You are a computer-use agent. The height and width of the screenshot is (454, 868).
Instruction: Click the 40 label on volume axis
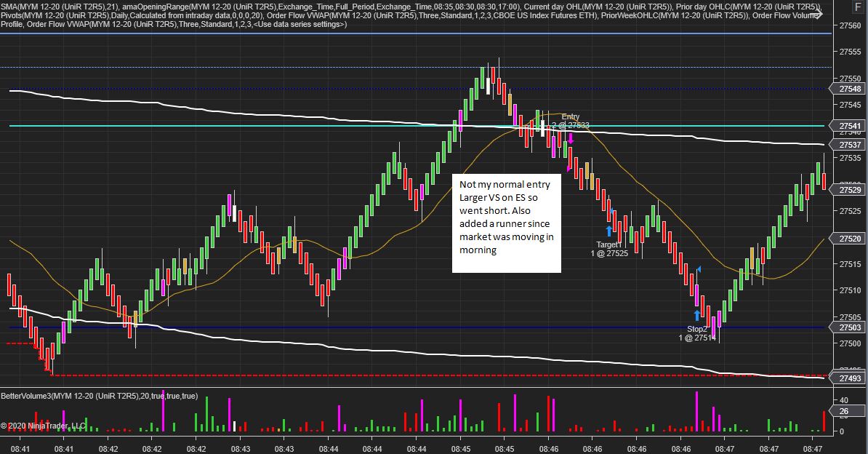[843, 399]
